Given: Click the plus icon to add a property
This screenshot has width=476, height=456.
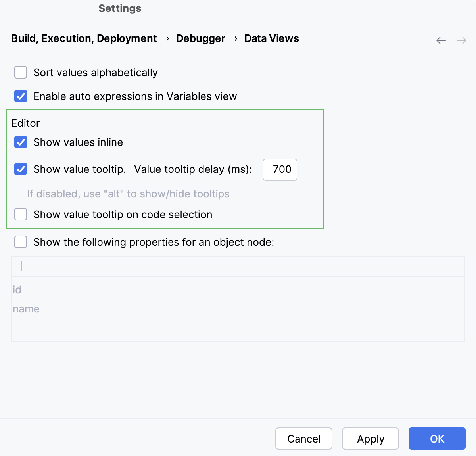Looking at the screenshot, I should pos(22,266).
